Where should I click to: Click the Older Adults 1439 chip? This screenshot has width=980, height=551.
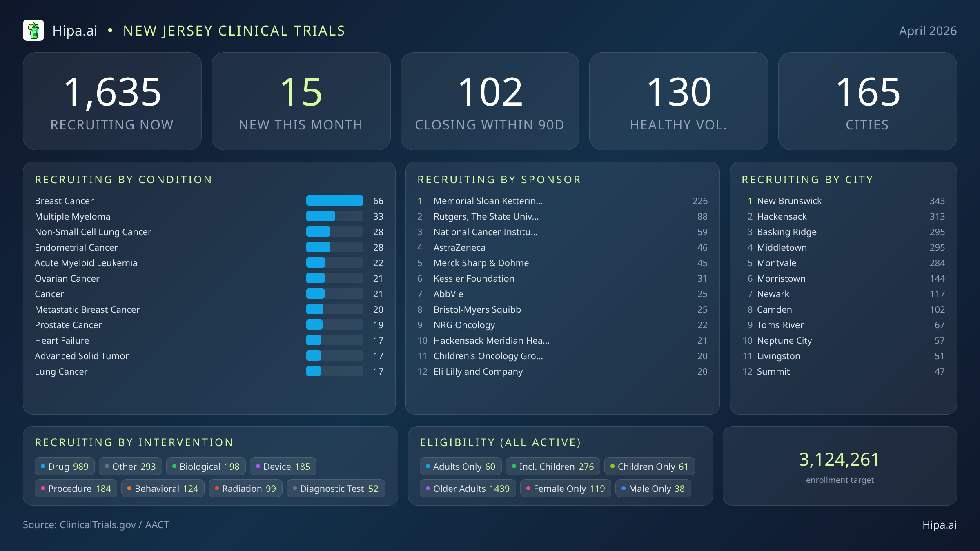pyautogui.click(x=468, y=488)
